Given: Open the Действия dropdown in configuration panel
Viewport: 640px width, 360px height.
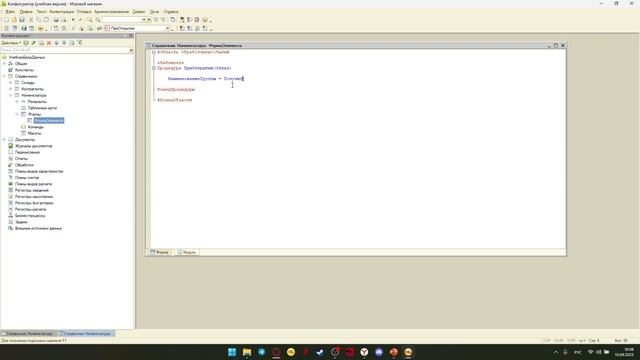Looking at the screenshot, I should (x=11, y=43).
